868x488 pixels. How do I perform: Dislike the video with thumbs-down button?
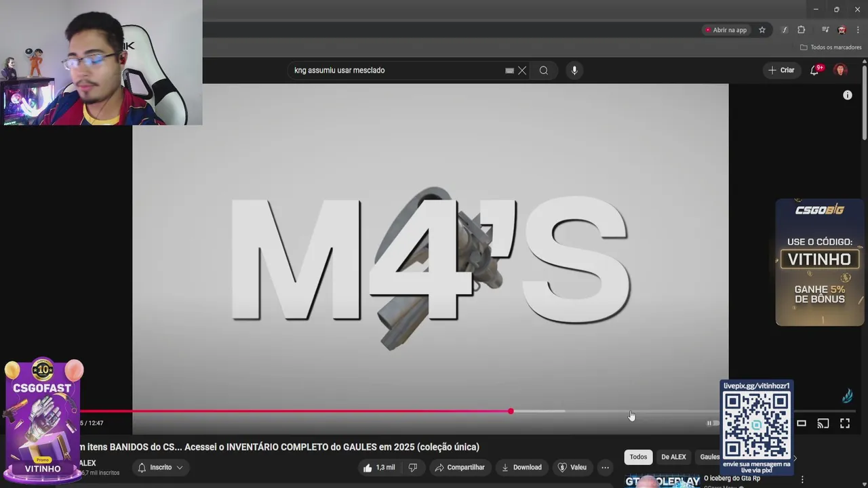click(413, 468)
